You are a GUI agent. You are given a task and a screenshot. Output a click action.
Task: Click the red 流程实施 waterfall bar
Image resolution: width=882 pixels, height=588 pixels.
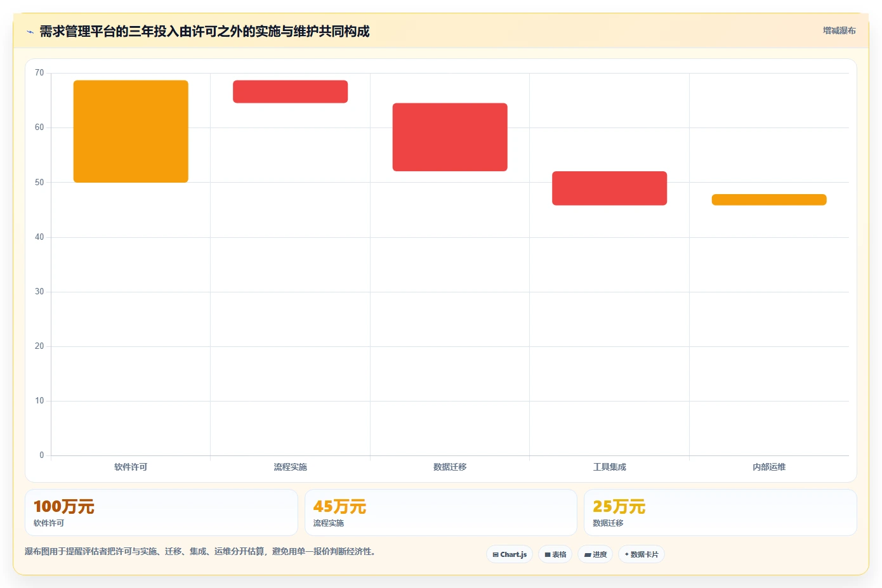point(290,91)
